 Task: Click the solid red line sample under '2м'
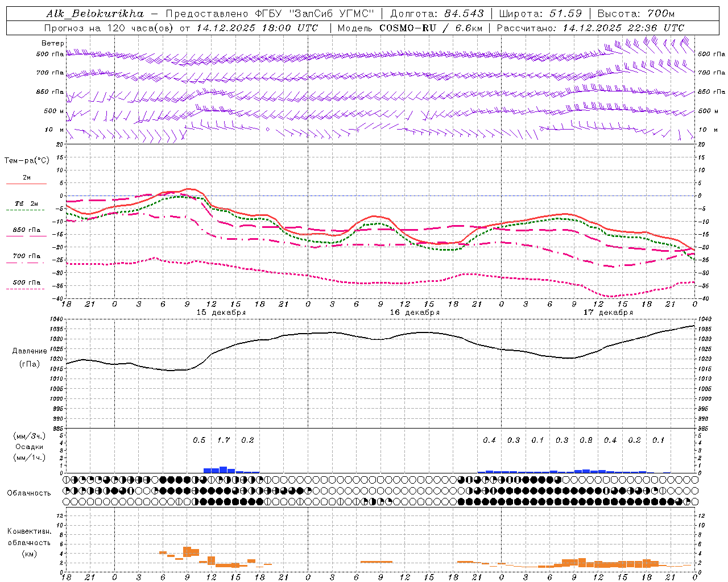(x=26, y=184)
